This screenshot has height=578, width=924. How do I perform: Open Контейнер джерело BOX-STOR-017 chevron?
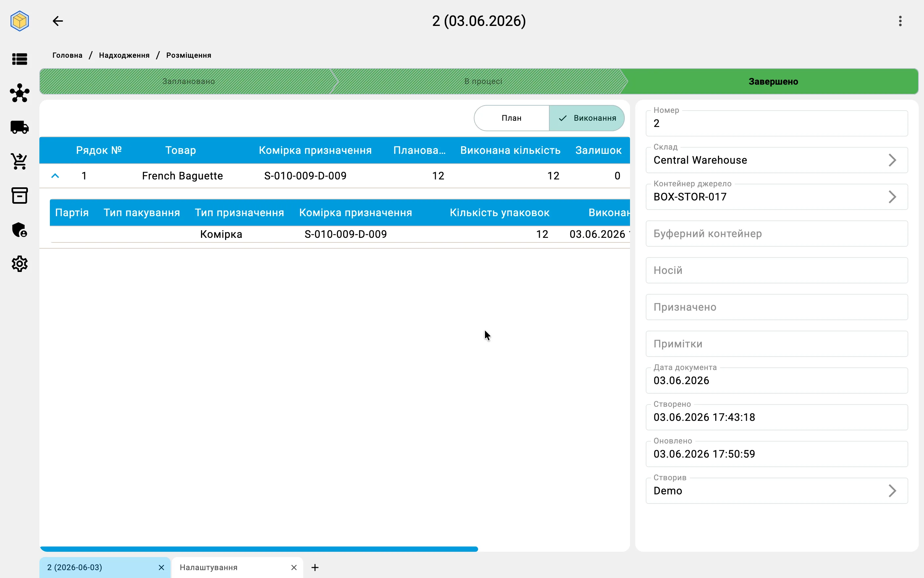892,197
